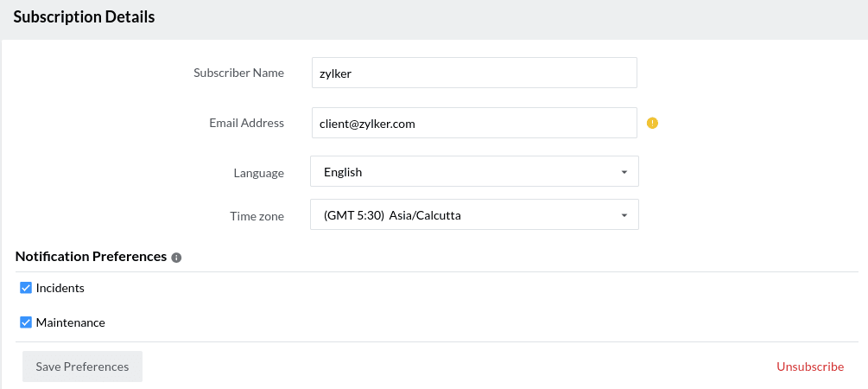Click the Email Address label text
Viewport: 868px width, 389px height.
[246, 123]
